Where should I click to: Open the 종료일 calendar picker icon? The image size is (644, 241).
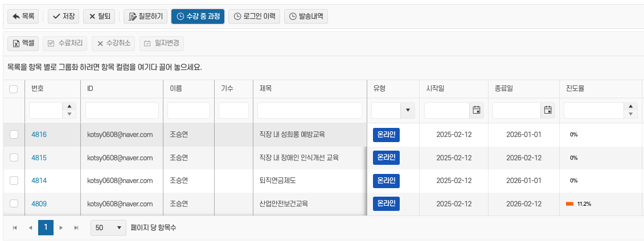coord(548,110)
